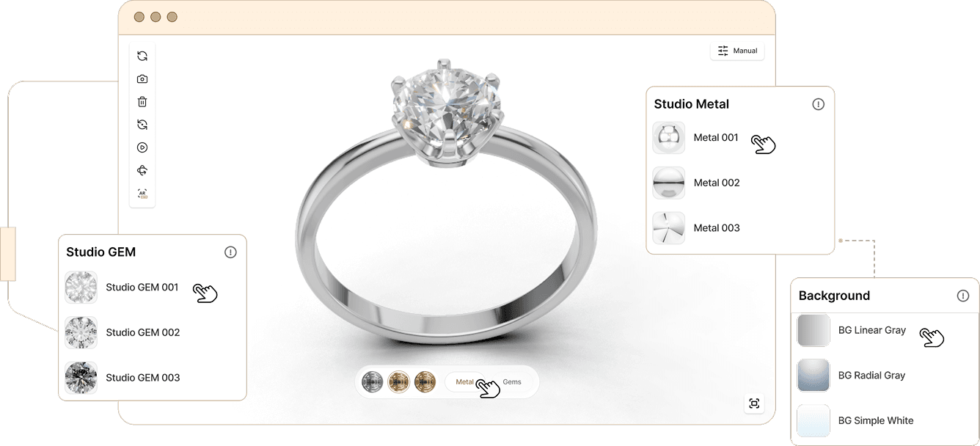This screenshot has width=980, height=446.
Task: Open Background panel info icon
Action: tap(963, 296)
